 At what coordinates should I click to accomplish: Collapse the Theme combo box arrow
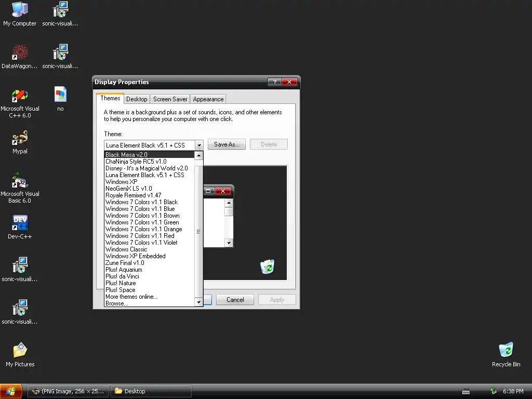(x=199, y=145)
